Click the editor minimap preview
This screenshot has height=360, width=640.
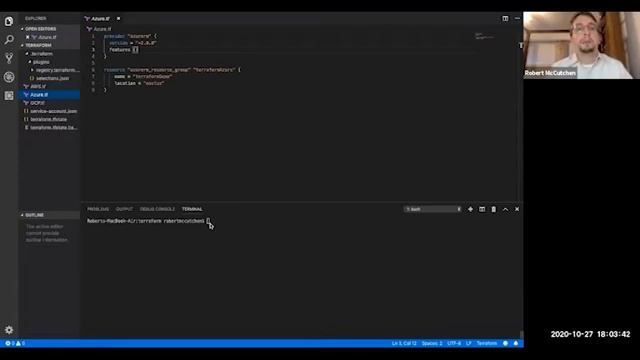pyautogui.click(x=484, y=36)
